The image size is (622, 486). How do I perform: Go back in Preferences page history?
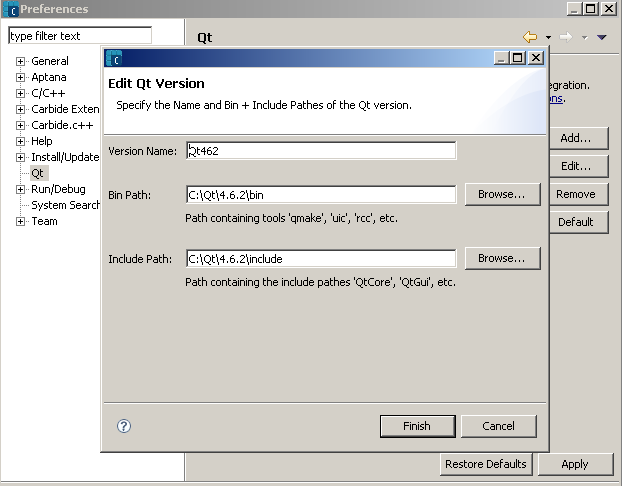[x=530, y=37]
